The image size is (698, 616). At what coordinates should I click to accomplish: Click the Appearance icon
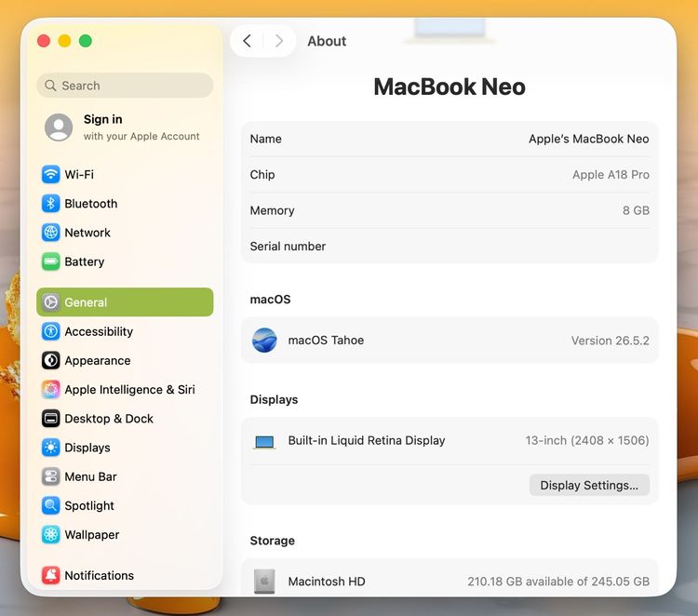click(x=51, y=360)
